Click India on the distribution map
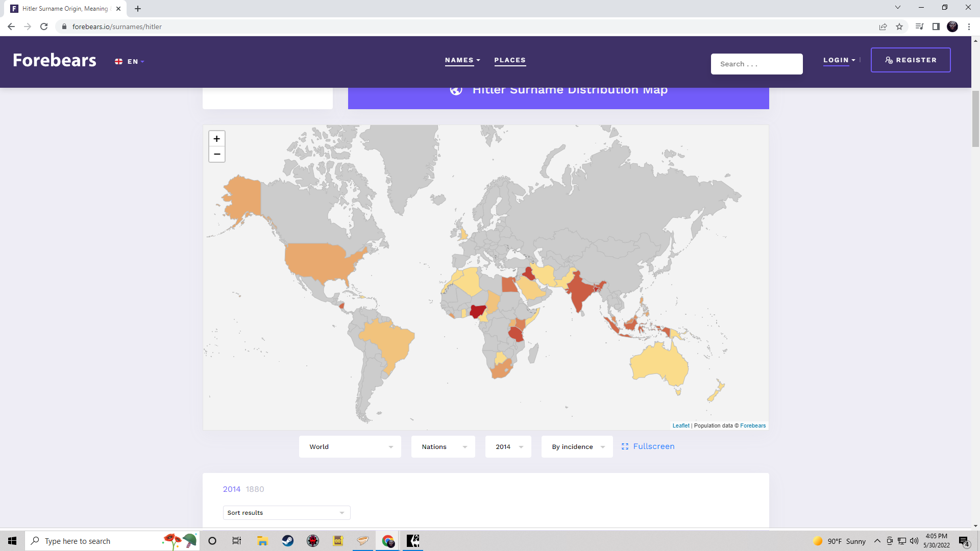This screenshot has width=980, height=551. tap(579, 292)
